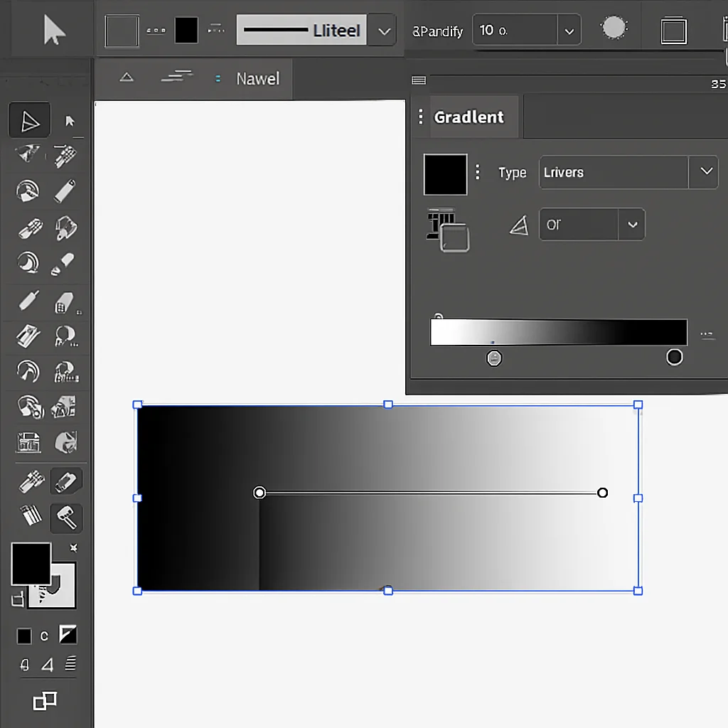Screen dimensions: 728x728
Task: Click the angle dropdown chevron
Action: click(632, 225)
